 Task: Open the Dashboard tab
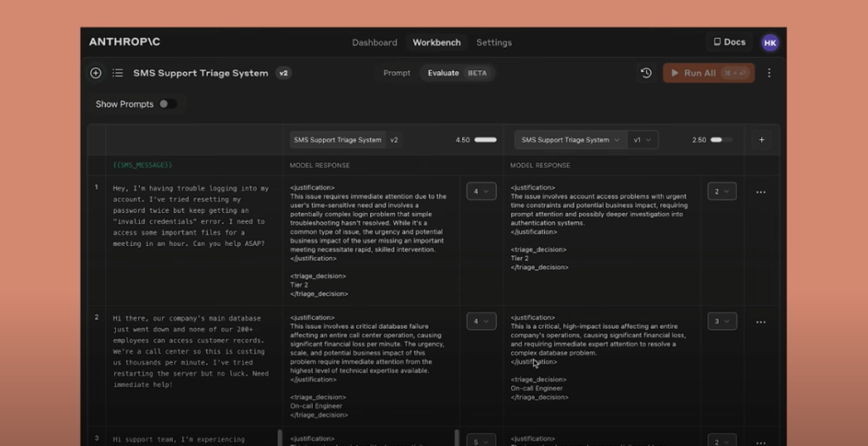pos(375,42)
